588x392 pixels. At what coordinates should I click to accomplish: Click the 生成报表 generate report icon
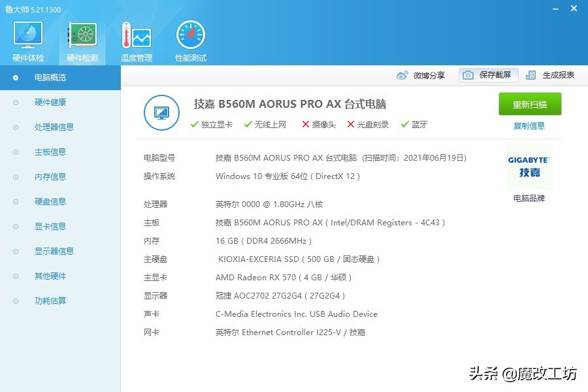click(552, 75)
